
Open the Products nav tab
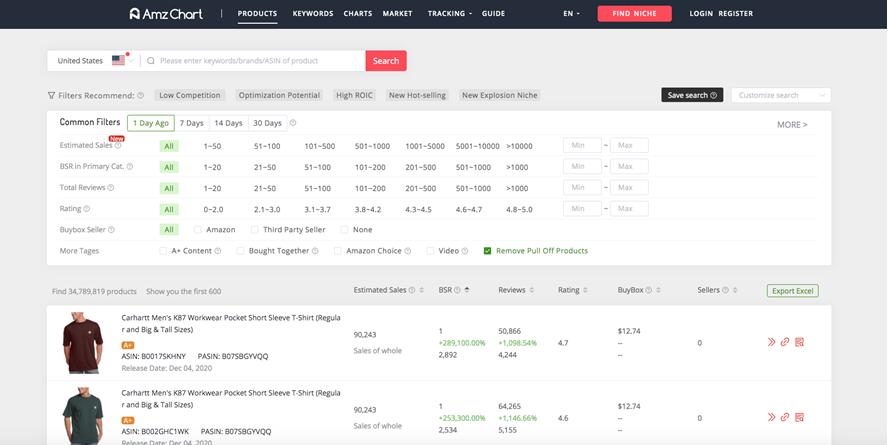[257, 14]
